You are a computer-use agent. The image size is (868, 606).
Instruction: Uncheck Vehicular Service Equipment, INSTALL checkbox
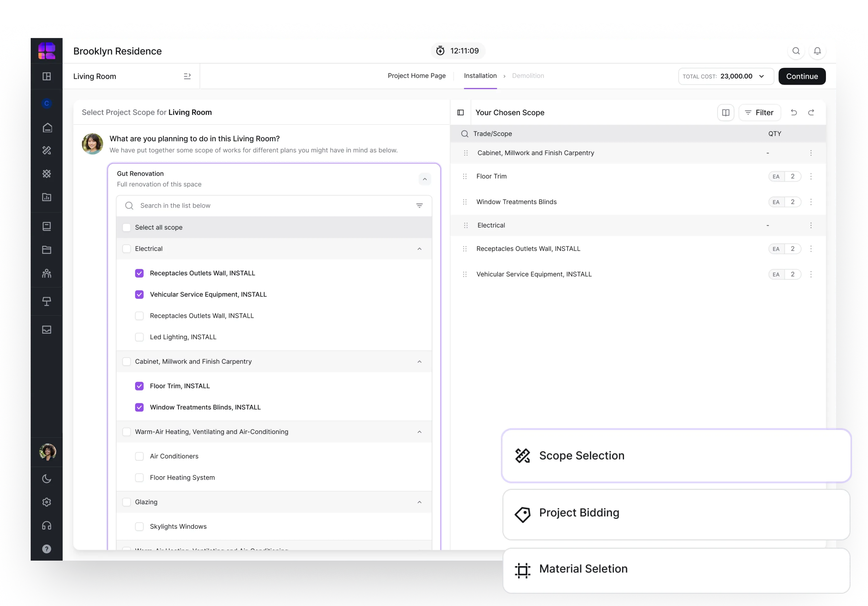[139, 294]
